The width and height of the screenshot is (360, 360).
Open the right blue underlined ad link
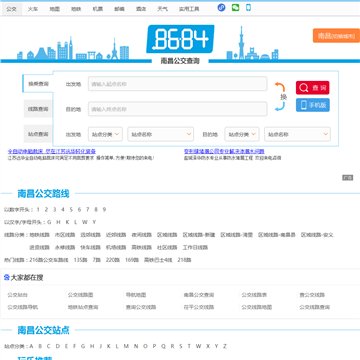tap(224, 151)
